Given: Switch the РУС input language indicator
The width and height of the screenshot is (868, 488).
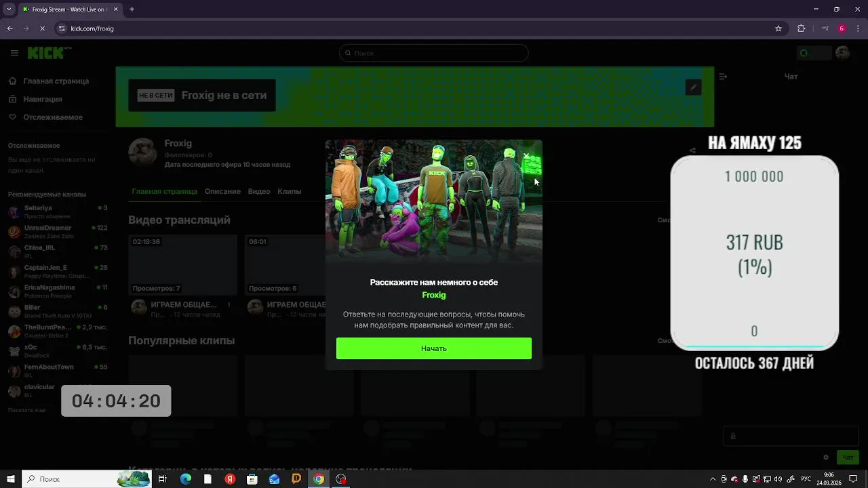Looking at the screenshot, I should (806, 479).
